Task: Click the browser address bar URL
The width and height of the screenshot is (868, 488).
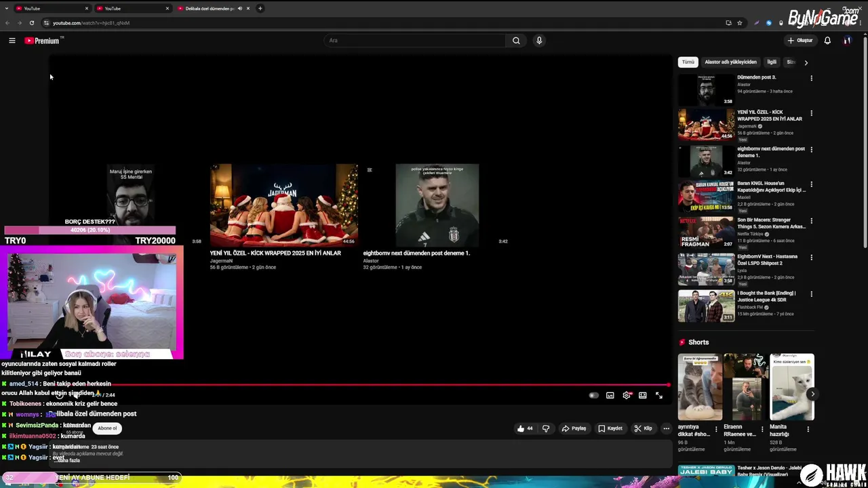Action: pos(91,23)
